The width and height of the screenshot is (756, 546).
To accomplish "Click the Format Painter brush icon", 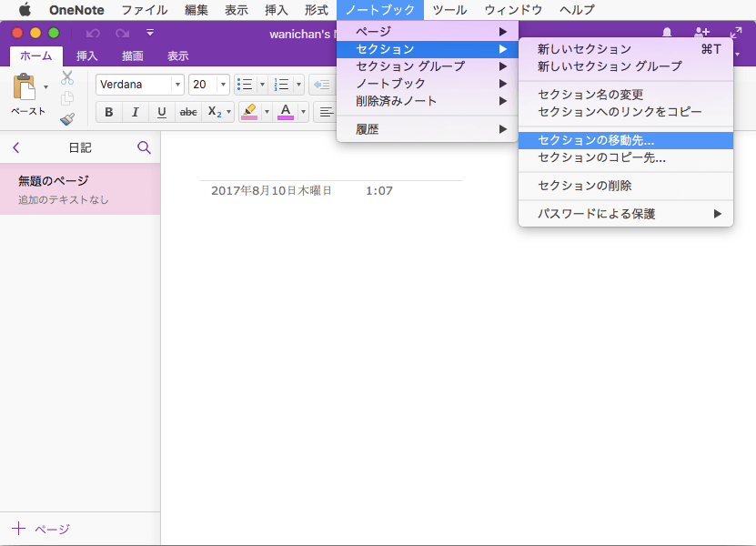I will (x=67, y=118).
